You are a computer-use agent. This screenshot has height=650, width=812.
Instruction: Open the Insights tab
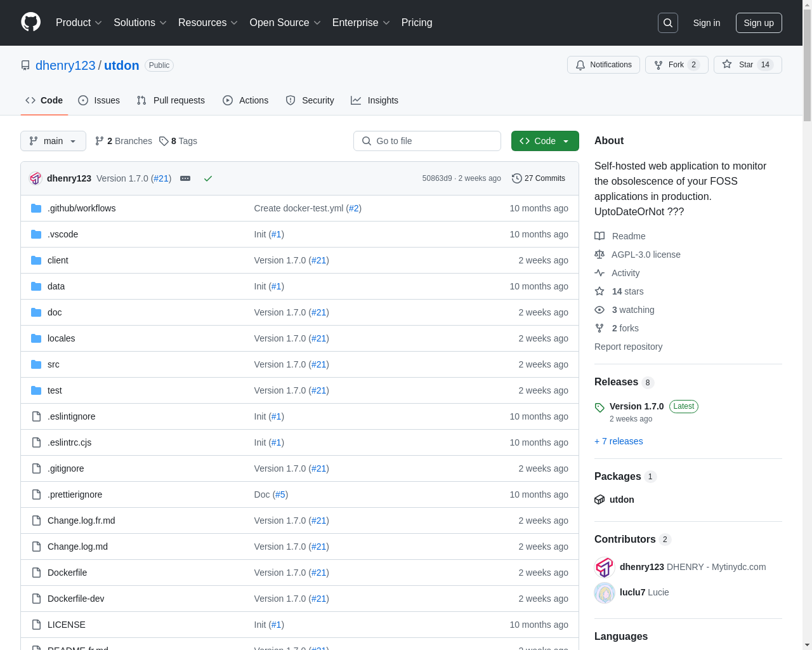point(375,100)
